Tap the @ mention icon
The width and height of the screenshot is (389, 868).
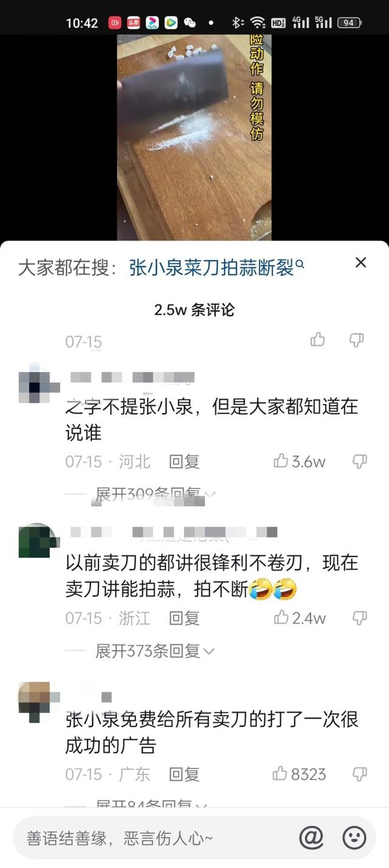(x=311, y=838)
